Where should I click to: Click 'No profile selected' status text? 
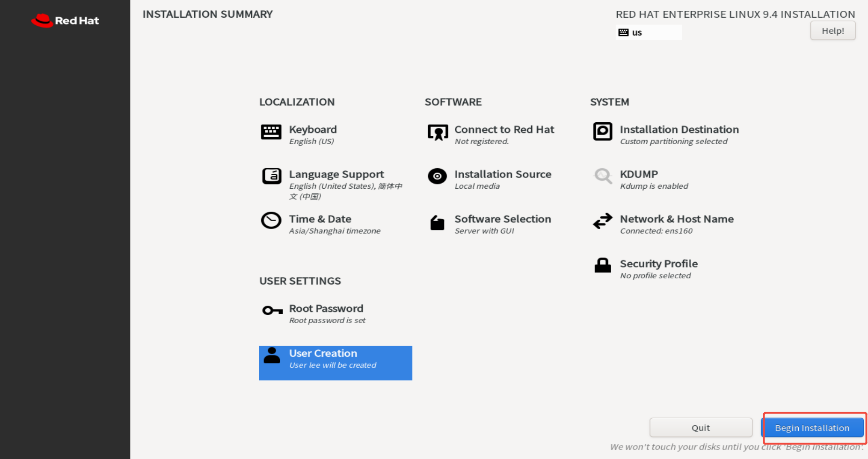point(656,276)
